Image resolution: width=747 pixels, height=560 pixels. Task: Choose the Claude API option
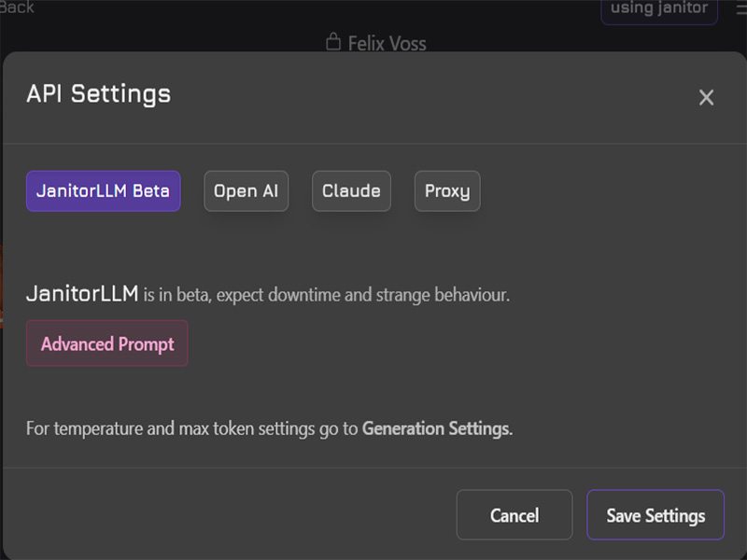pyautogui.click(x=351, y=191)
